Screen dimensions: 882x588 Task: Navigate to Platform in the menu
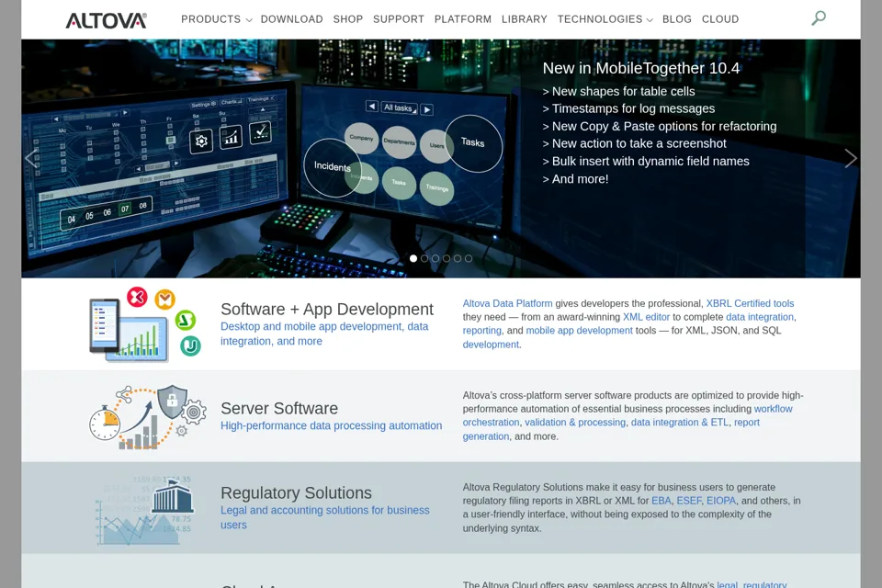point(463,19)
